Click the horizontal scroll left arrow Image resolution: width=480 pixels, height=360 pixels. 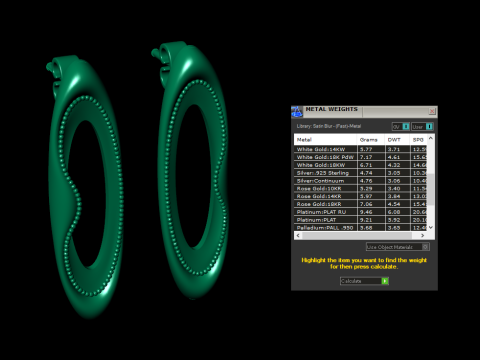[298, 236]
